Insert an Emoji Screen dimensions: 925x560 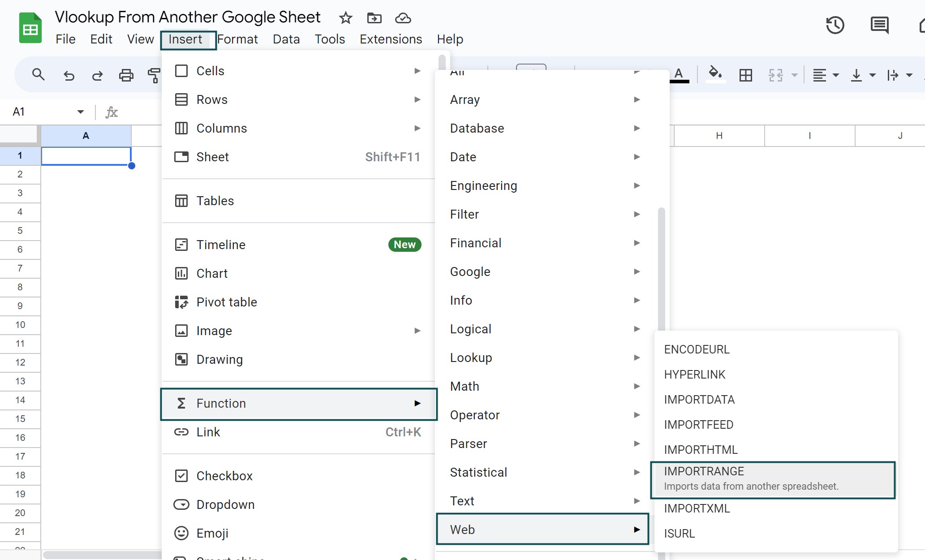[x=298, y=533]
